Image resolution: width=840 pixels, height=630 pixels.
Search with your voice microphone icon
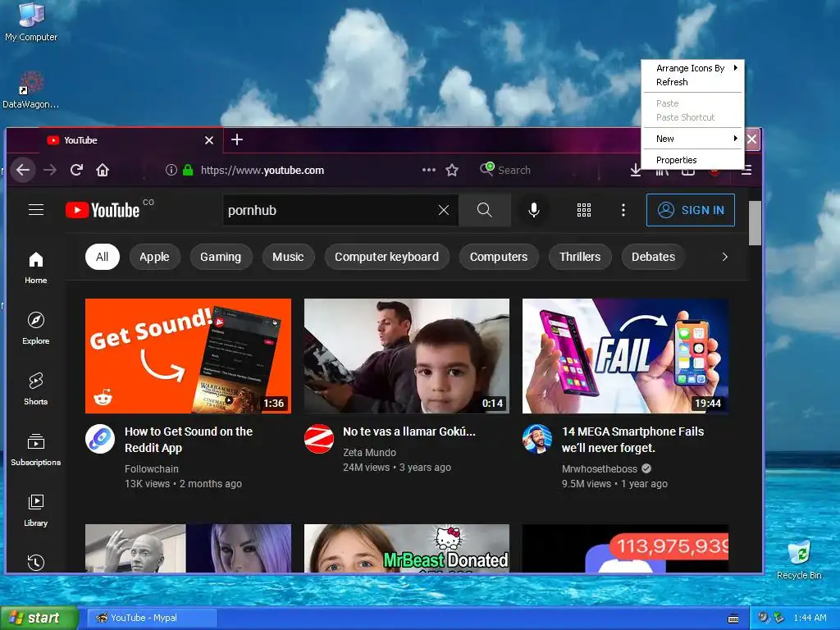click(x=533, y=210)
